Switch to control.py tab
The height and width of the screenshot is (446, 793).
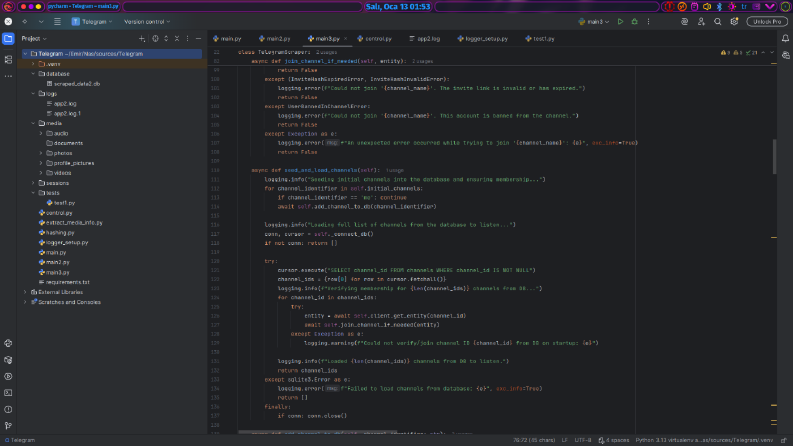tap(374, 39)
